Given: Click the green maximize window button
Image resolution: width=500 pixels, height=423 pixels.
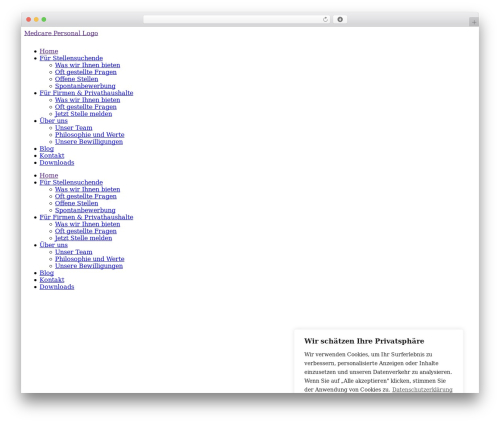Looking at the screenshot, I should tap(44, 19).
